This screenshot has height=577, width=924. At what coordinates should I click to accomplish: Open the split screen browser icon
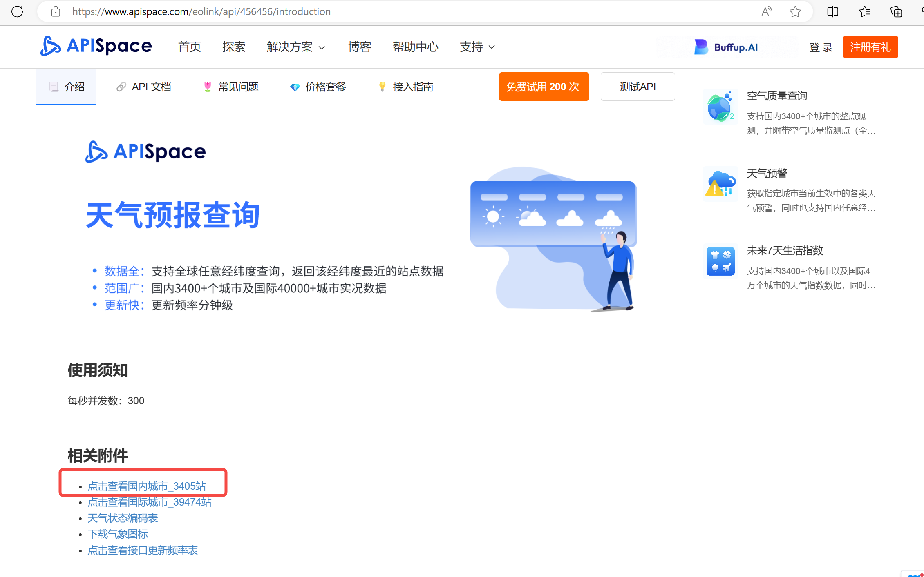[832, 11]
